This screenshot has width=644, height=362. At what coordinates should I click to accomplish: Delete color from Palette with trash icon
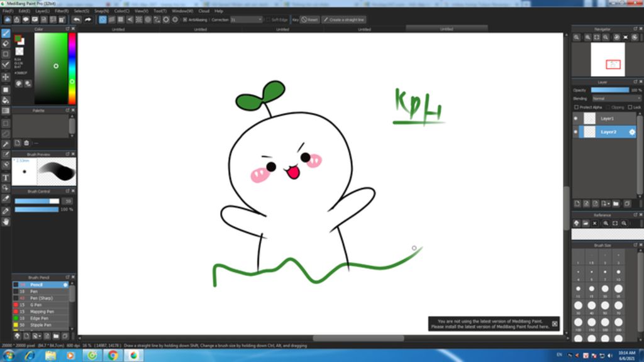click(26, 143)
